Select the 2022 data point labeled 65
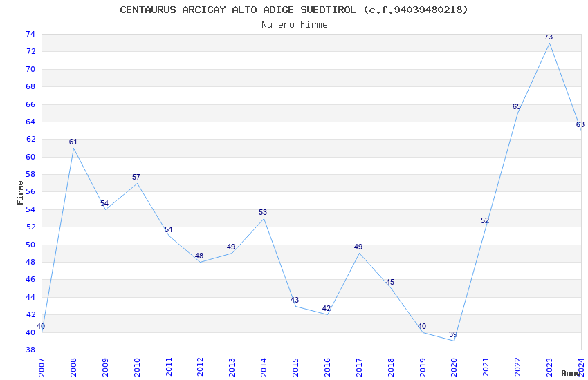The image size is (588, 380). click(x=517, y=106)
